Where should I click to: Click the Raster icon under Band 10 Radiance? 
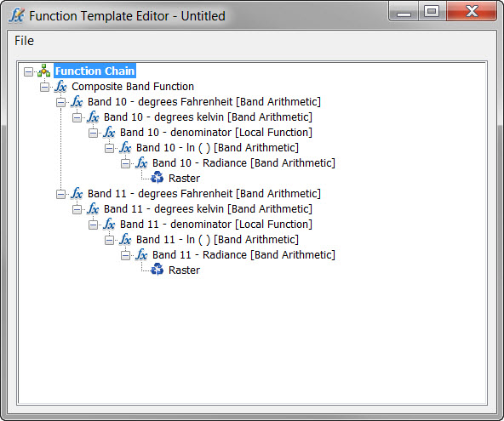coord(157,178)
